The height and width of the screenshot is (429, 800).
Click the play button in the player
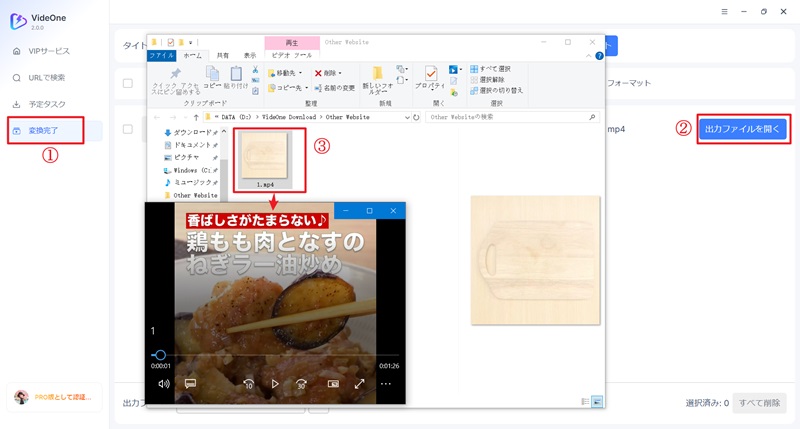pos(275,384)
